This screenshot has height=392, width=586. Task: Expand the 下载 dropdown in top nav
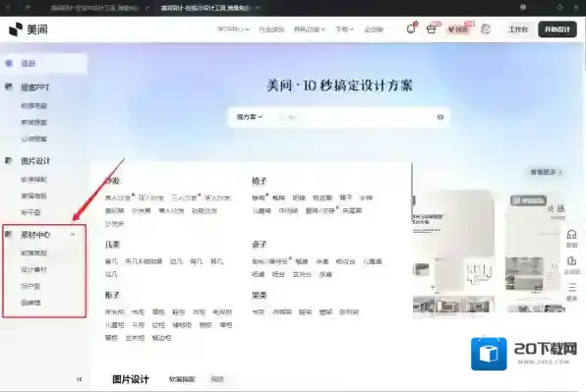point(344,29)
